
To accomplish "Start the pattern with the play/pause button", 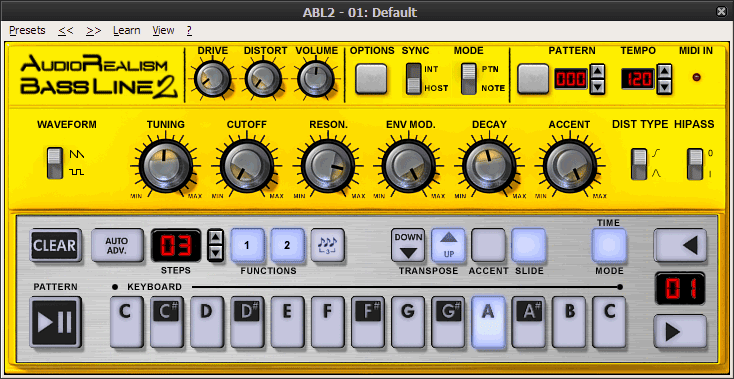I will (x=56, y=322).
